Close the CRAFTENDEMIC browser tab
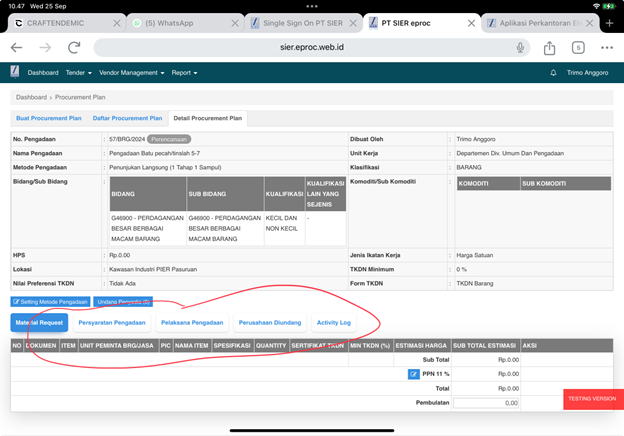This screenshot has width=624, height=436. tap(118, 22)
